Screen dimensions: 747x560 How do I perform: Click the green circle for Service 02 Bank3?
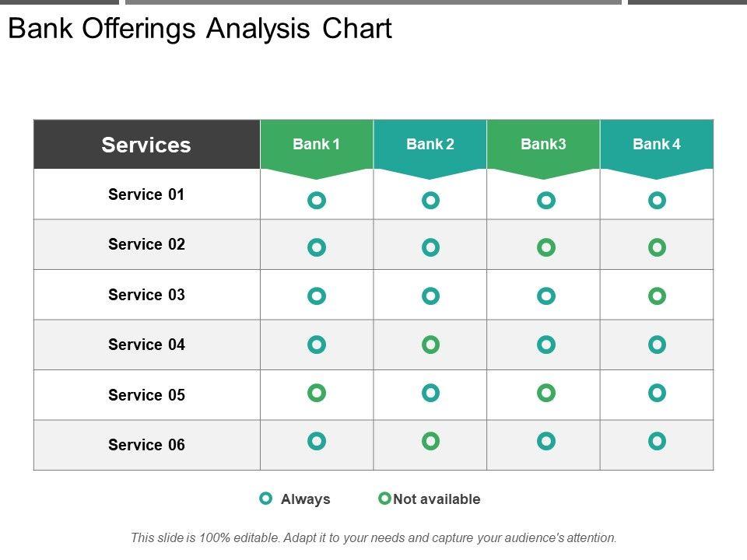click(546, 248)
